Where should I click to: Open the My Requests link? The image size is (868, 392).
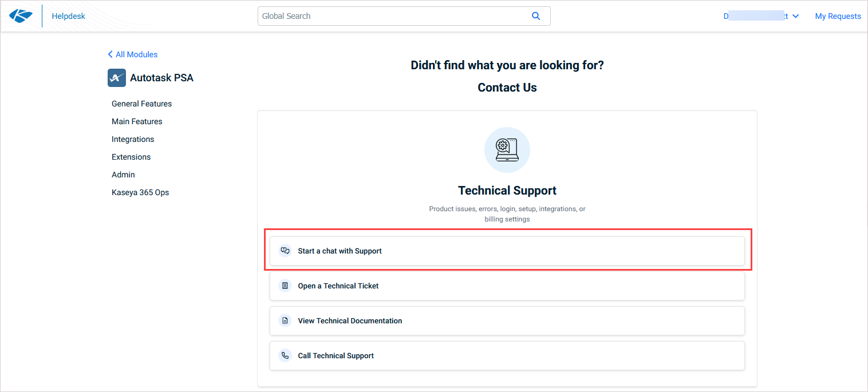tap(838, 16)
